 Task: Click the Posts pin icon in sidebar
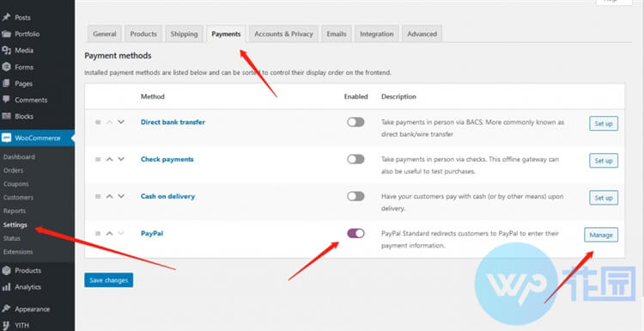click(6, 17)
